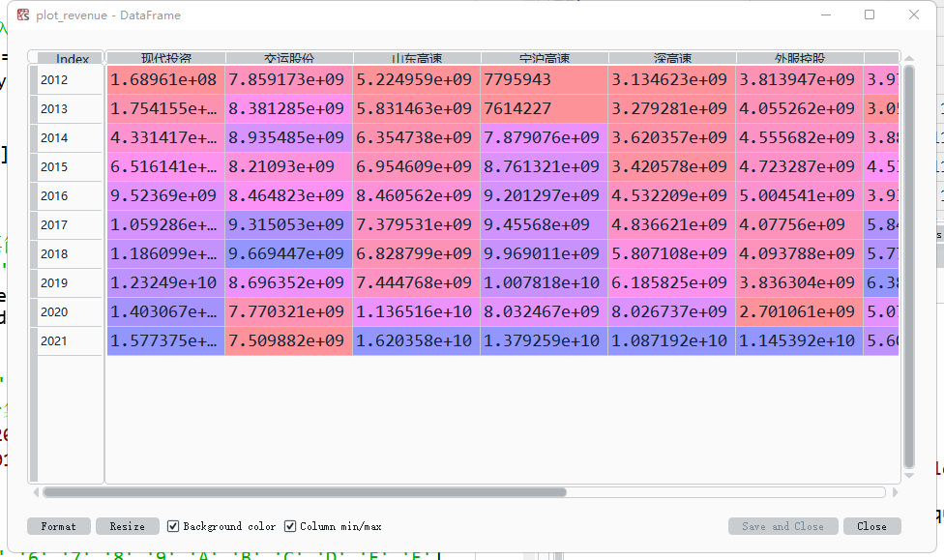Select cell 1.68961e+08
Viewport: 944px width, 560px height.
166,80
